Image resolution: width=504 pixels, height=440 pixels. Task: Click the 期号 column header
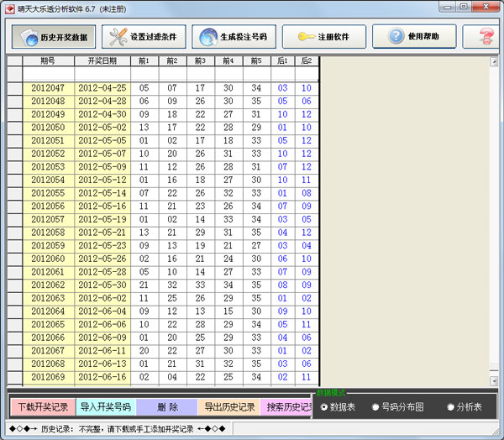48,61
